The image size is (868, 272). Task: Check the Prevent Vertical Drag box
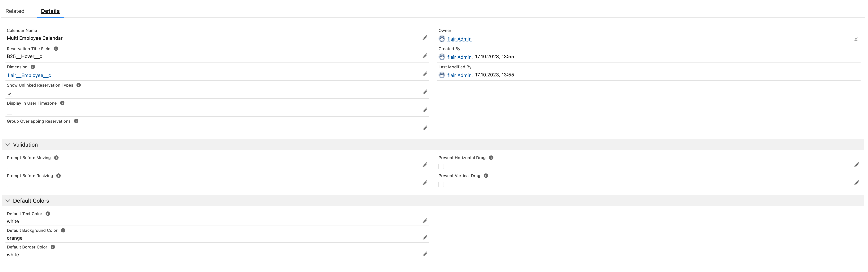[x=441, y=185]
